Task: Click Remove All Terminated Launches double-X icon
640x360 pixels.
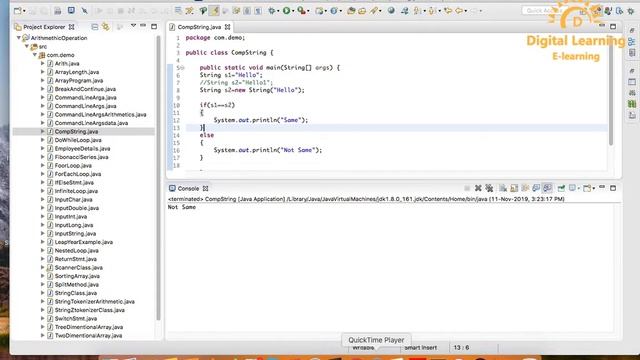Action: (x=489, y=188)
